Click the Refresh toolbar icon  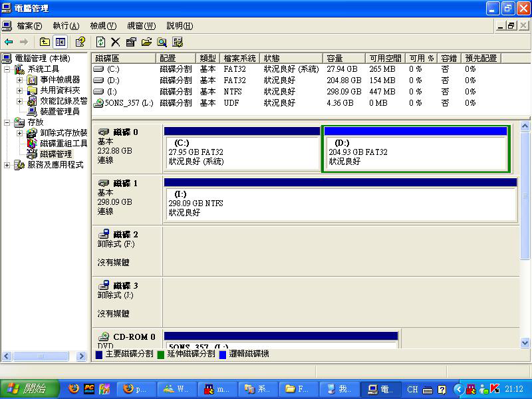101,42
